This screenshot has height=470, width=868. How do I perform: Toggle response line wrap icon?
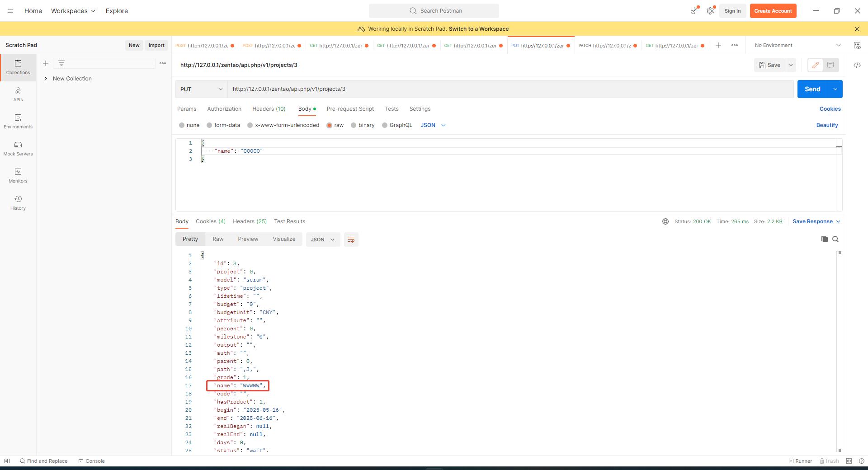[351, 240]
